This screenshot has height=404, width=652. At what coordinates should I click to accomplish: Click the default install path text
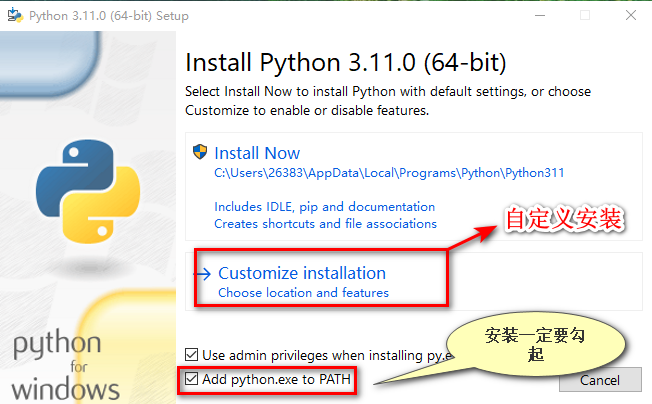click(x=389, y=173)
